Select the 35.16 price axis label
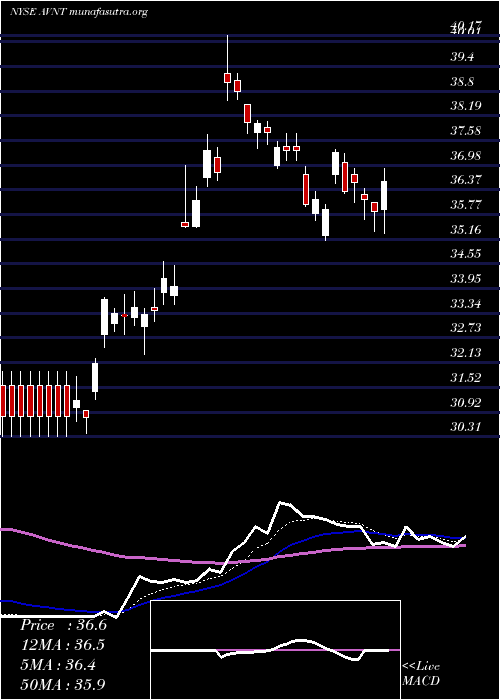500x700 pixels. pos(466,230)
